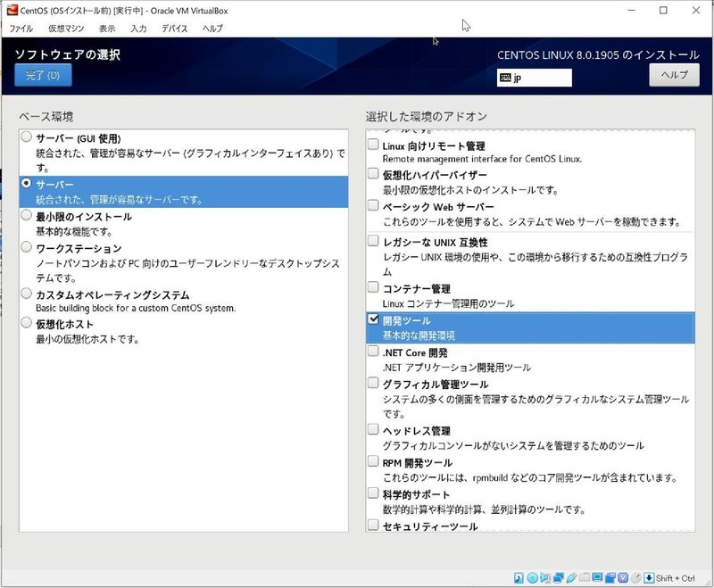Click text 'Basic building block for a custom CentOS system.'

point(136,308)
